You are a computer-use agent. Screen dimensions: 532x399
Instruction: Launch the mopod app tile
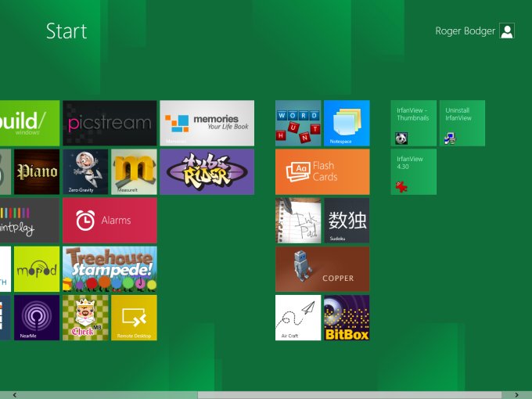(x=37, y=269)
